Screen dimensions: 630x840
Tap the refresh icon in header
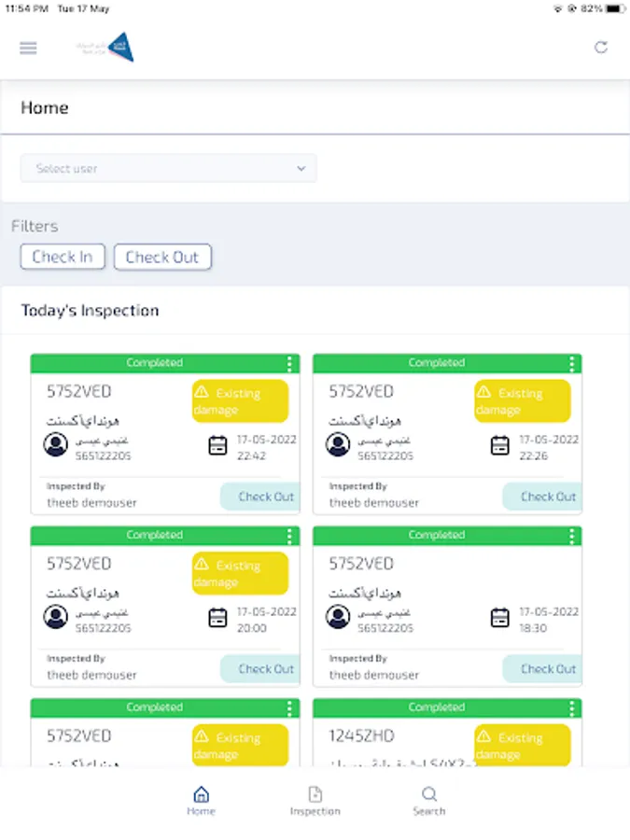tap(601, 48)
